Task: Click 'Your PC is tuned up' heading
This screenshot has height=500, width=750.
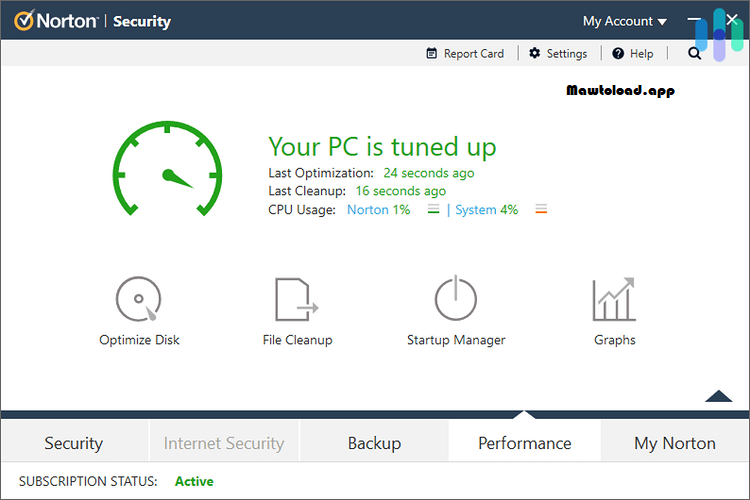Action: 382,146
